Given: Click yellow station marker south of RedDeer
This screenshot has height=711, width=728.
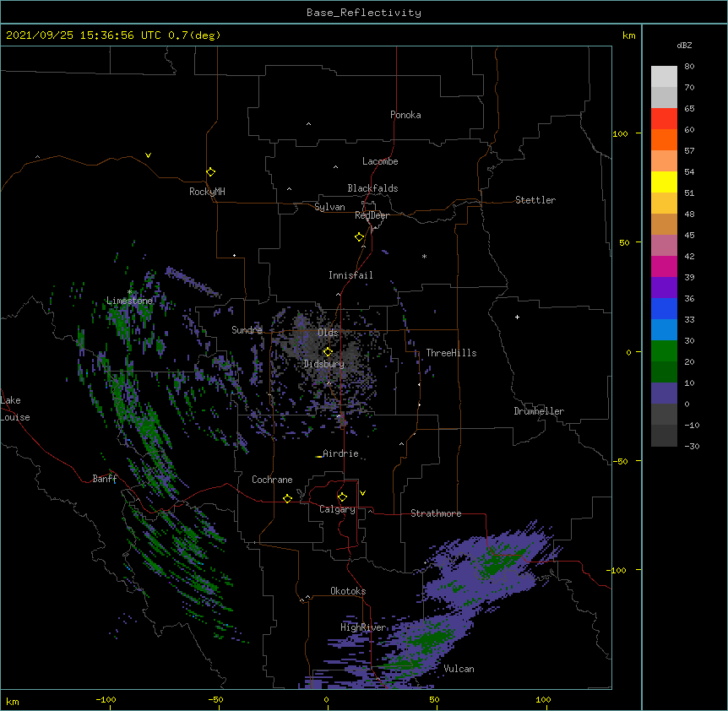Looking at the screenshot, I should 359,237.
